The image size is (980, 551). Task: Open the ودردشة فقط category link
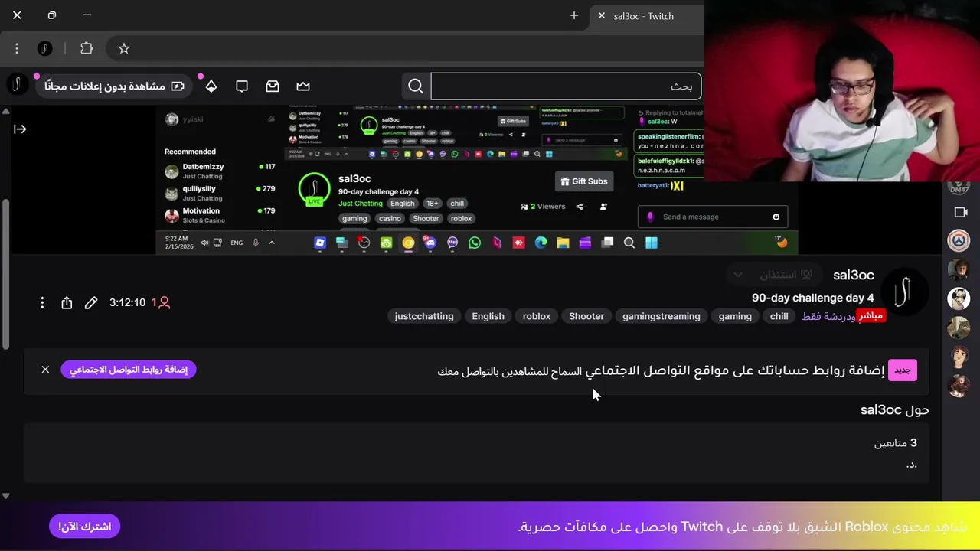(x=828, y=316)
